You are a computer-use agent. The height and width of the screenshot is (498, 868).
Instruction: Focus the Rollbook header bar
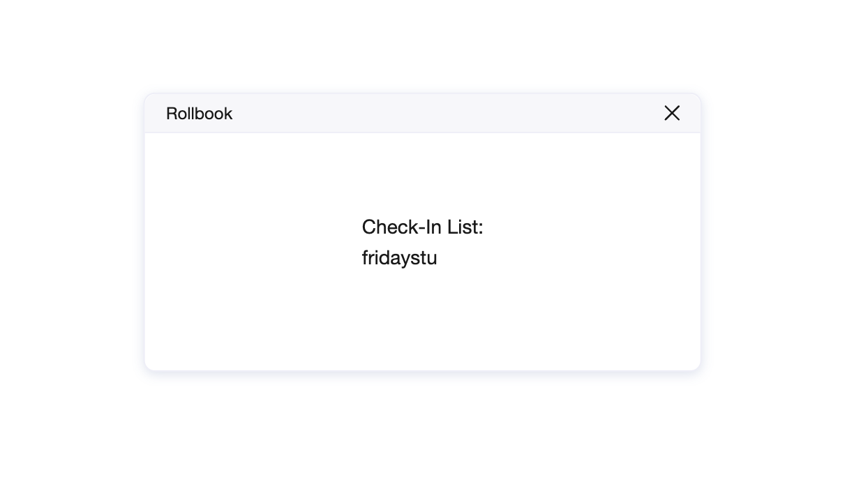click(x=422, y=113)
